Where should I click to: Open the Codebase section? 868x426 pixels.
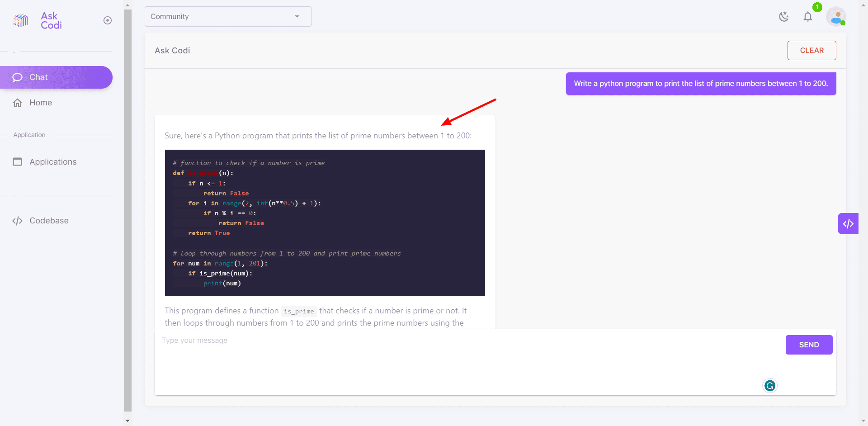coord(49,221)
